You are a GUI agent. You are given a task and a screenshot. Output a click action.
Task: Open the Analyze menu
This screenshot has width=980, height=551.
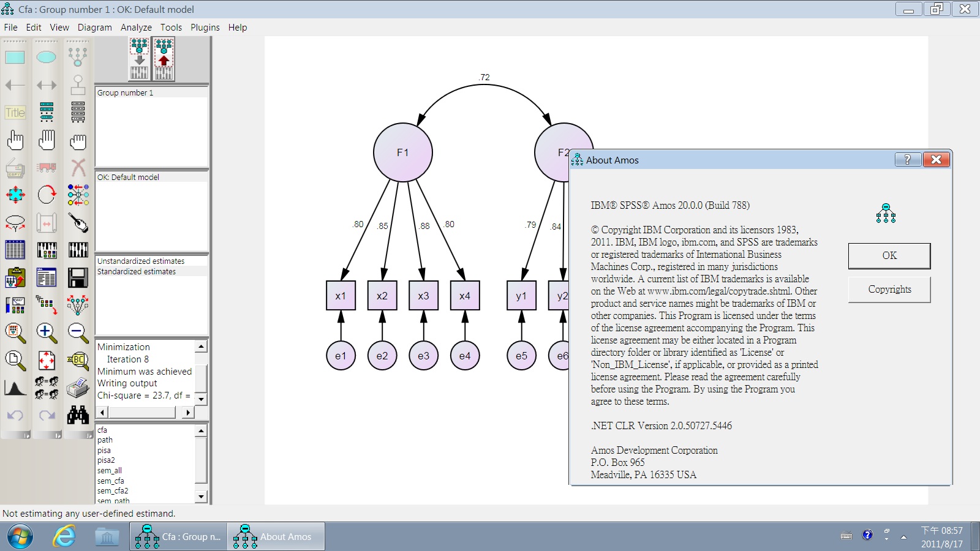pos(136,28)
